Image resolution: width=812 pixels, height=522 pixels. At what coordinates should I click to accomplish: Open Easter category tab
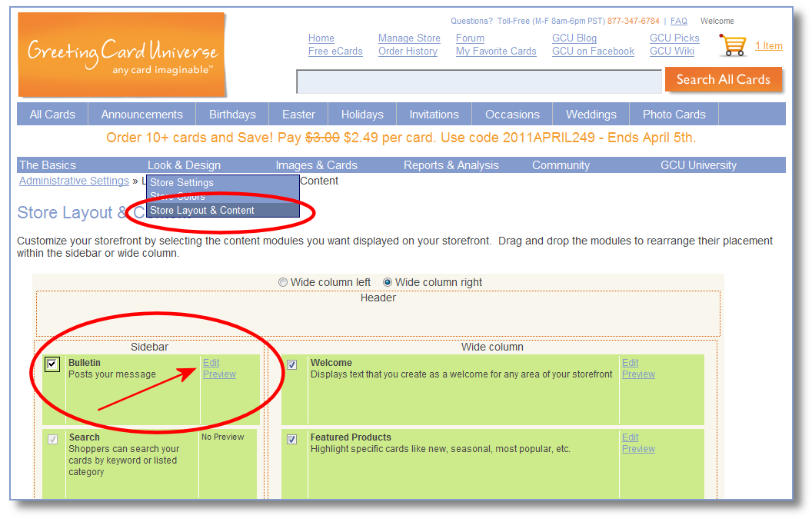(298, 115)
